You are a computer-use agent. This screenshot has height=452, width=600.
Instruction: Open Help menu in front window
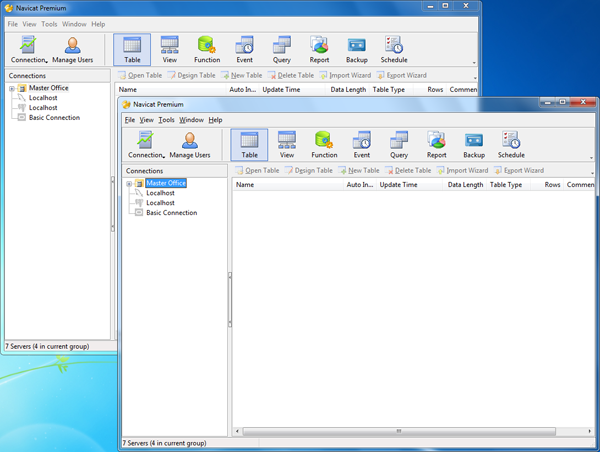[215, 120]
